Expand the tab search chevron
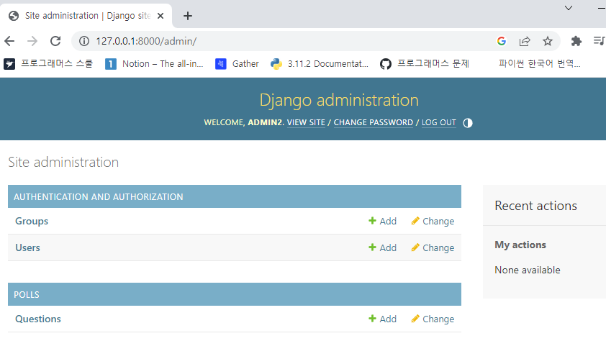The width and height of the screenshot is (606, 364). (x=568, y=8)
